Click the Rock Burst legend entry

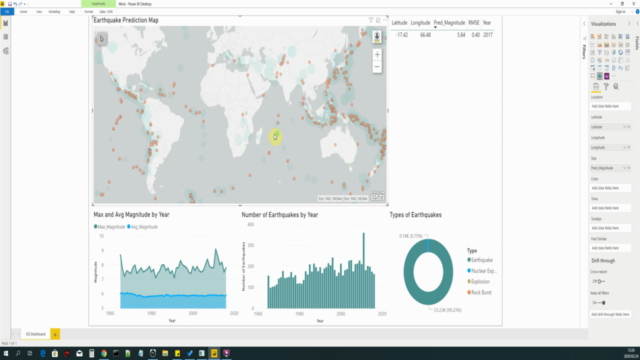click(x=480, y=292)
